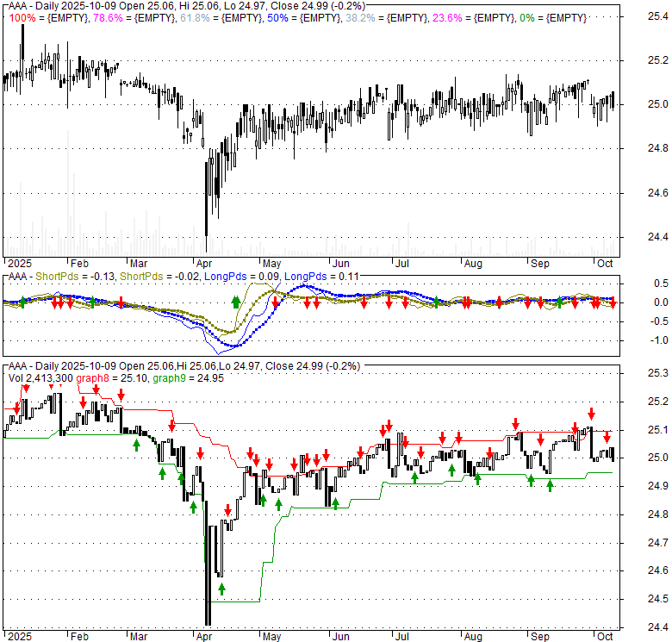
Task: Click the red graph8 = 25.10 legend
Action: 112,378
